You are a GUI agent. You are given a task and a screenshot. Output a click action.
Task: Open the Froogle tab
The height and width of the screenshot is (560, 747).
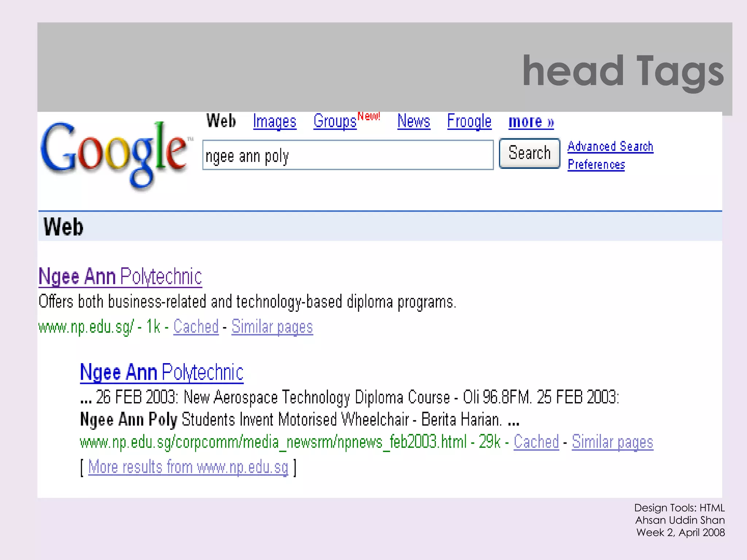(469, 121)
